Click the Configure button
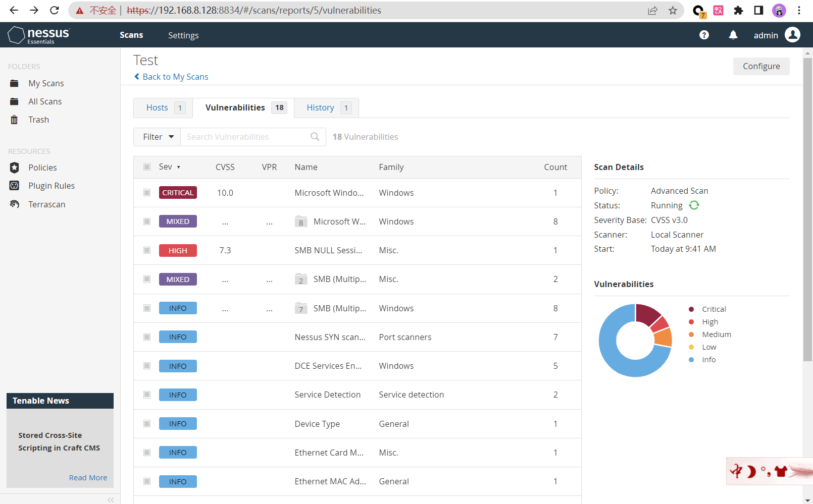This screenshot has height=504, width=813. pyautogui.click(x=761, y=66)
